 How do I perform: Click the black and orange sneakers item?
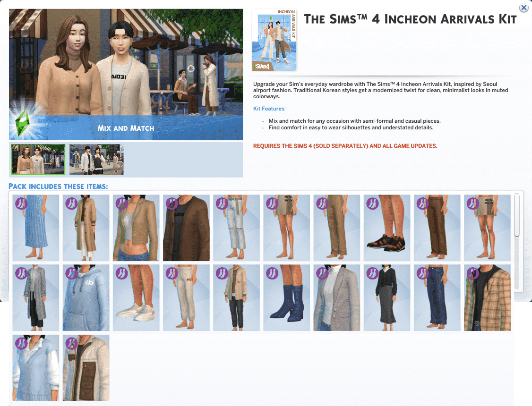pyautogui.click(x=387, y=228)
